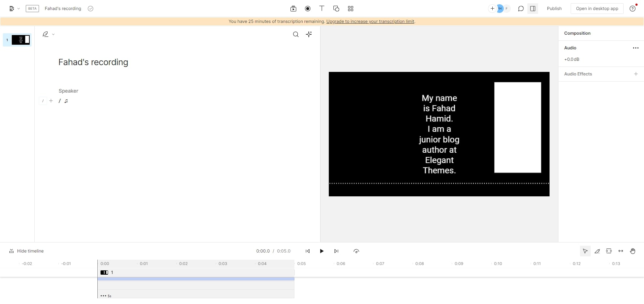The width and height of the screenshot is (644, 304).
Task: Toggle the loop playback icon
Action: [356, 251]
